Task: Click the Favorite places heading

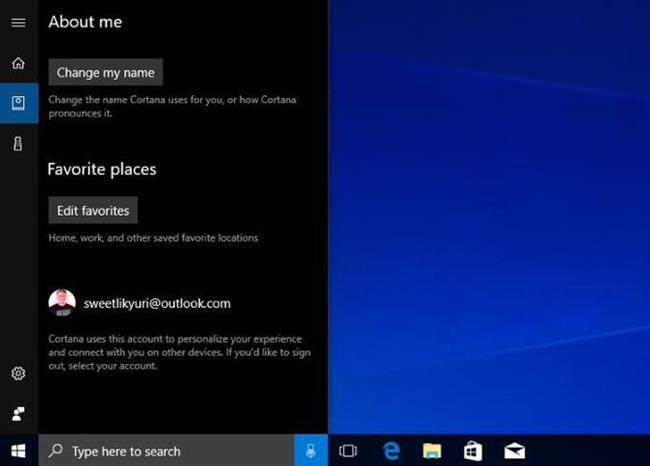Action: (102, 169)
